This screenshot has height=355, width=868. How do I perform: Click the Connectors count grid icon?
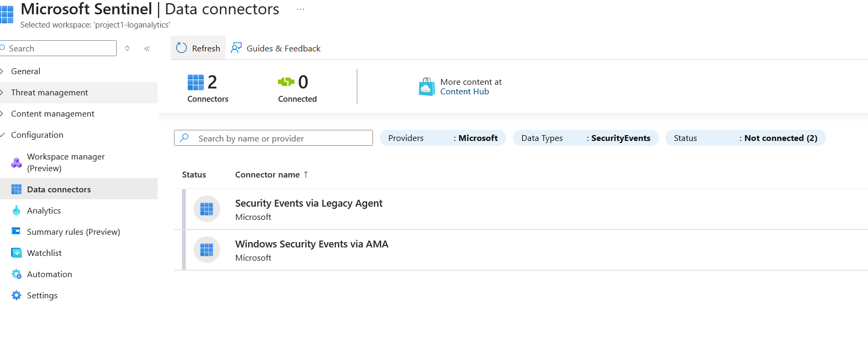(x=195, y=82)
